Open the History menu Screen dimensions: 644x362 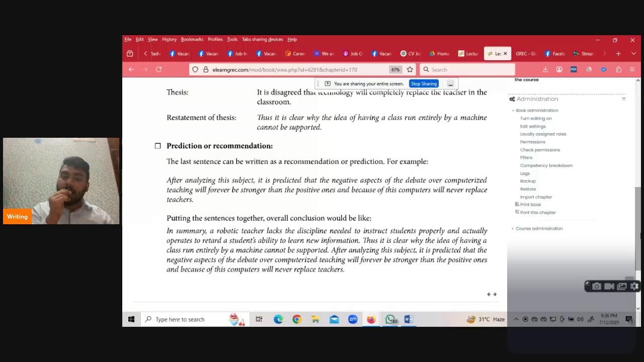point(169,39)
